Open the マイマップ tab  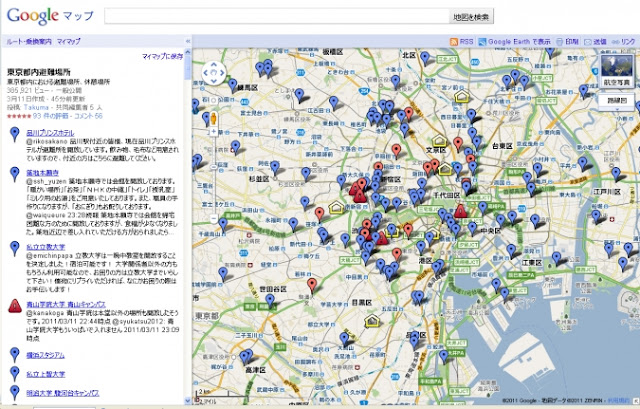coord(69,41)
